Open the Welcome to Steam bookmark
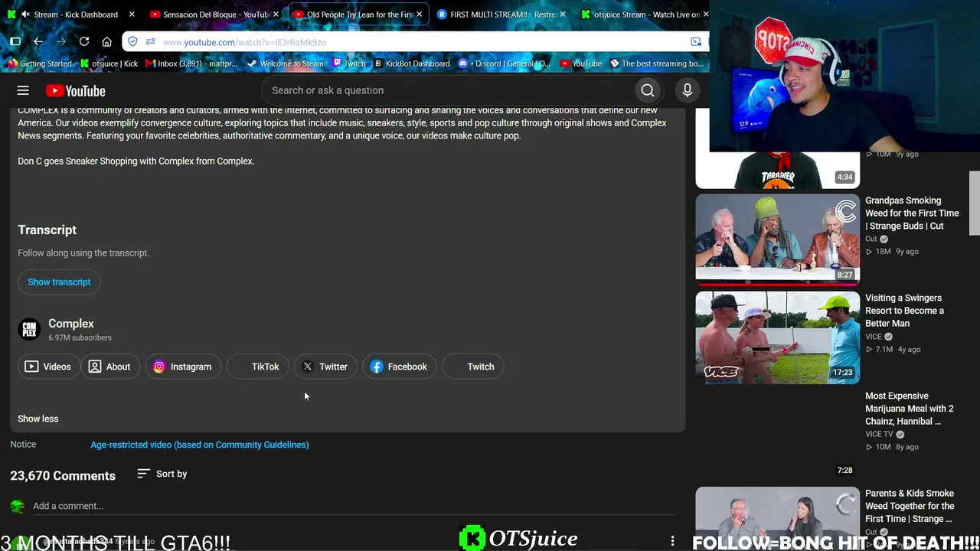Viewport: 980px width, 551px height. coord(286,64)
